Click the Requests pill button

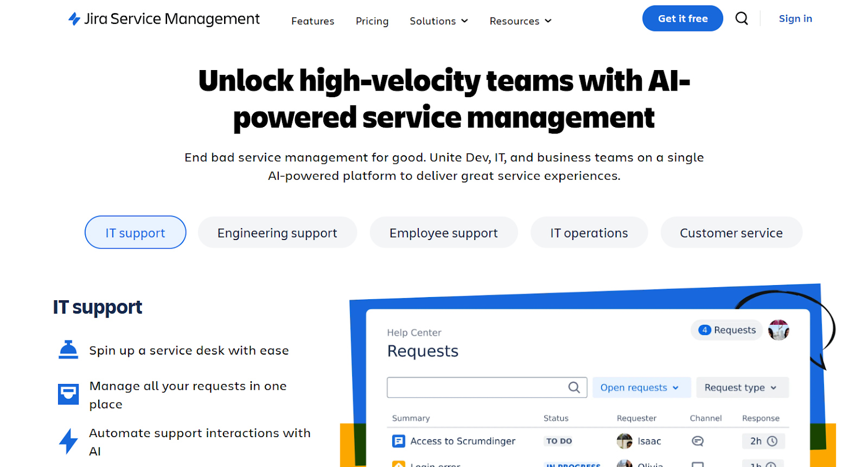727,330
